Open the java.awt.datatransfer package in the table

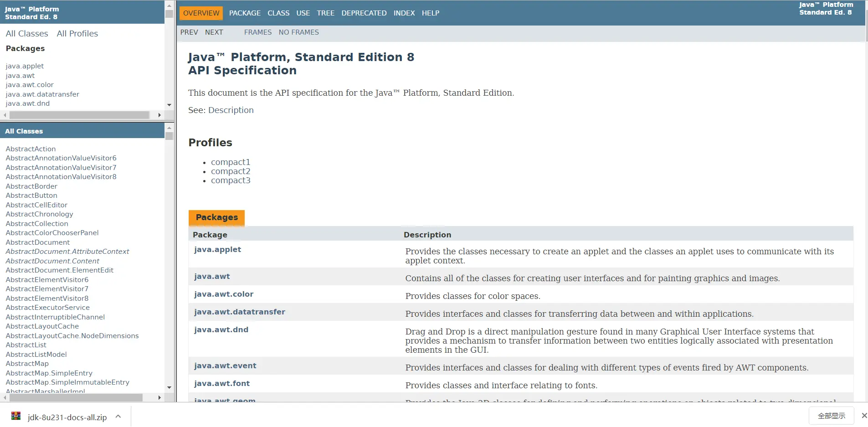click(239, 312)
